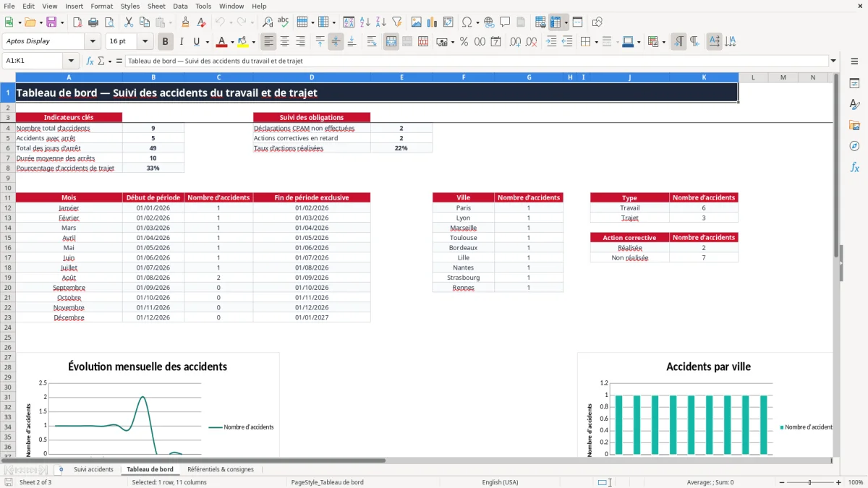
Task: Format cells as percent
Action: click(464, 41)
